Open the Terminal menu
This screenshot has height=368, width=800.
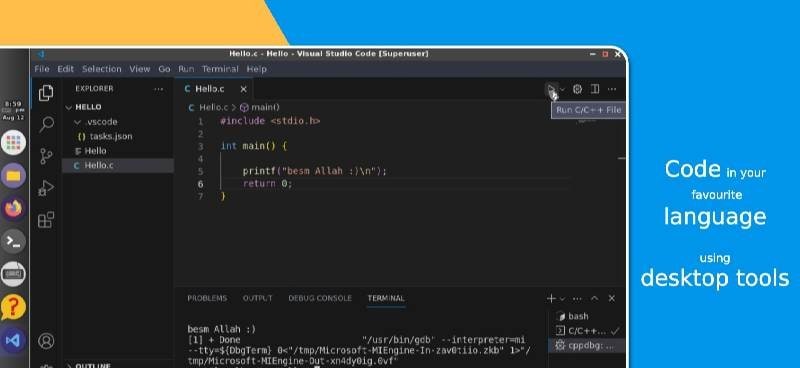pyautogui.click(x=220, y=69)
